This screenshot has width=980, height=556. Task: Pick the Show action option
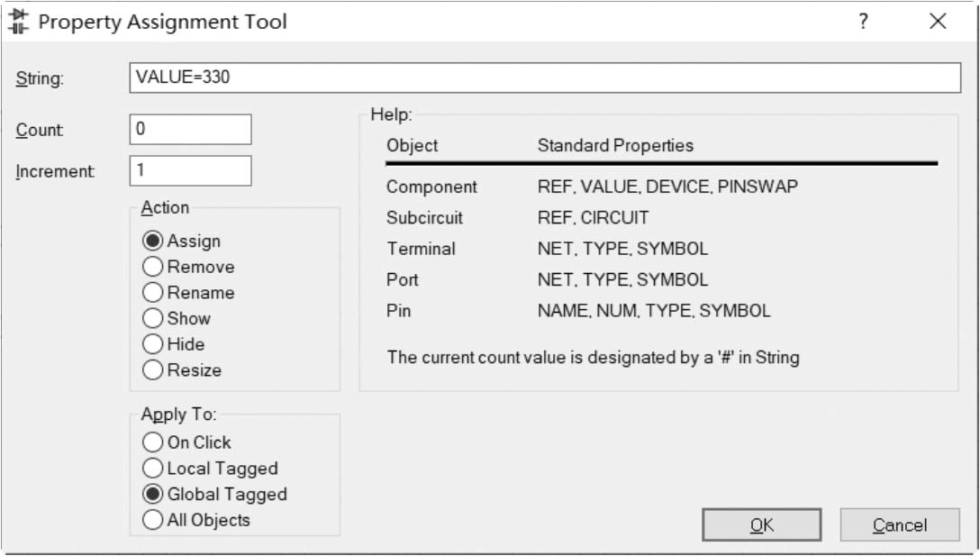(153, 319)
